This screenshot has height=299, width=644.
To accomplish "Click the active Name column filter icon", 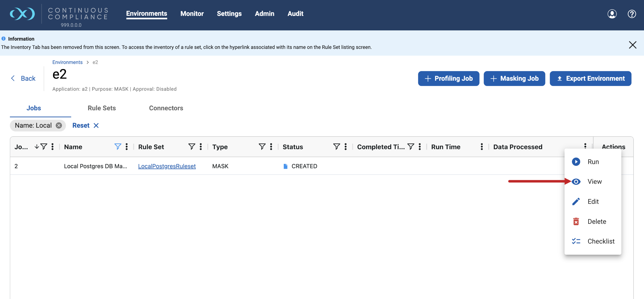I will 118,147.
